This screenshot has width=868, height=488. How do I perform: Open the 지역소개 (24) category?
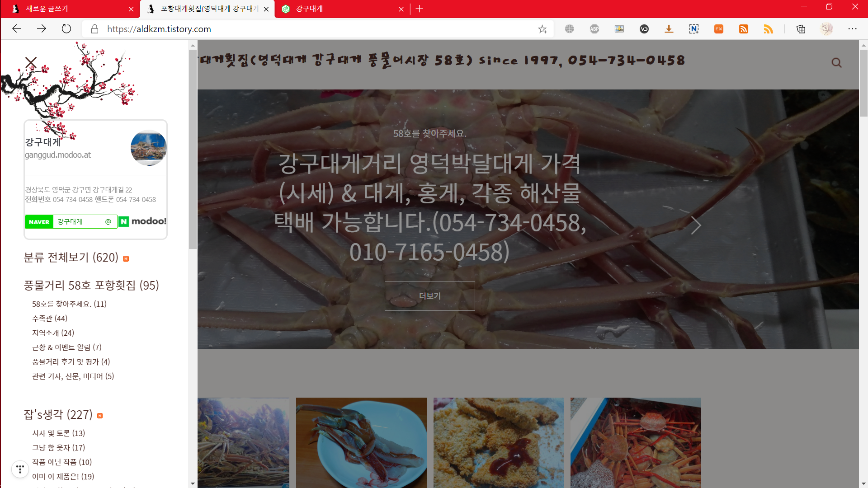coord(53,333)
